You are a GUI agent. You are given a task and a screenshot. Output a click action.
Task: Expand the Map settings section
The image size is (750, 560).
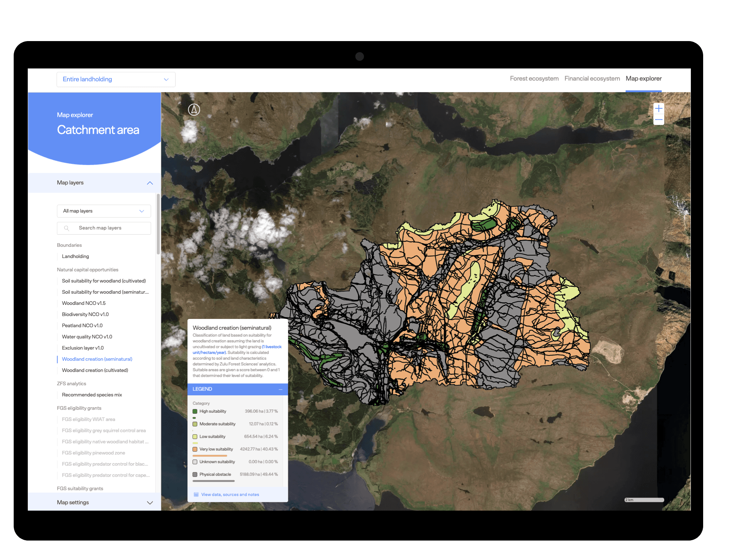point(150,502)
